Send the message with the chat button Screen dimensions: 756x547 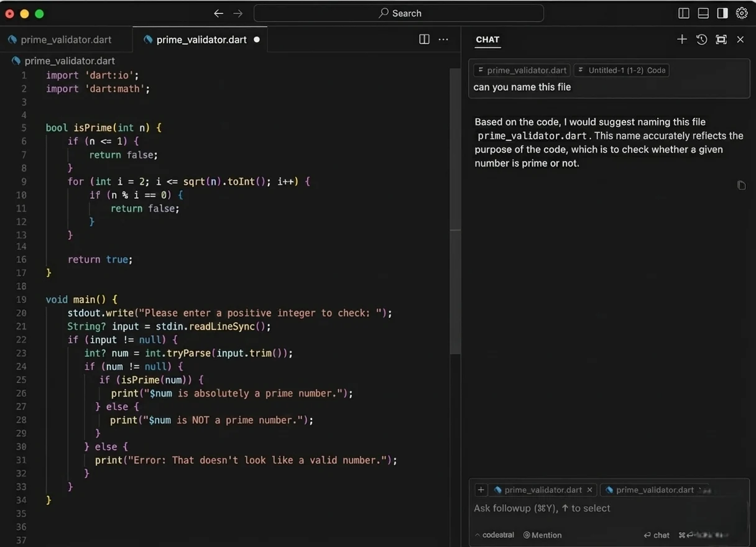click(x=657, y=535)
